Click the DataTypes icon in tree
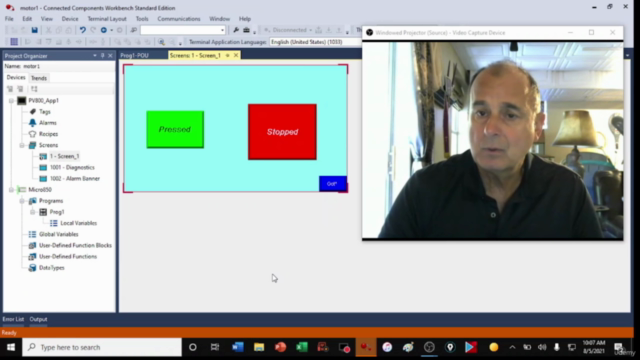This screenshot has width=640, height=360. pyautogui.click(x=32, y=268)
